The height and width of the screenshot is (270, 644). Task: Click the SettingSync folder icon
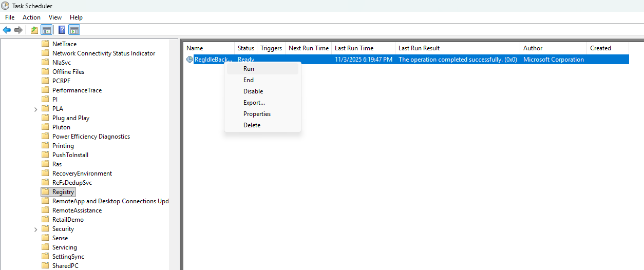coord(45,257)
